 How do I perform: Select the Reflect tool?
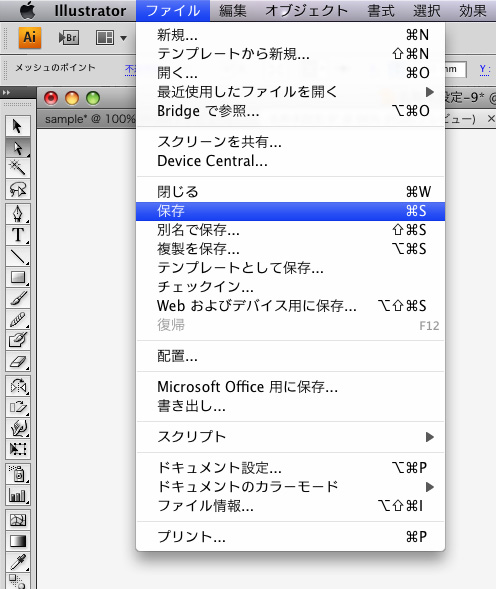pyautogui.click(x=18, y=386)
